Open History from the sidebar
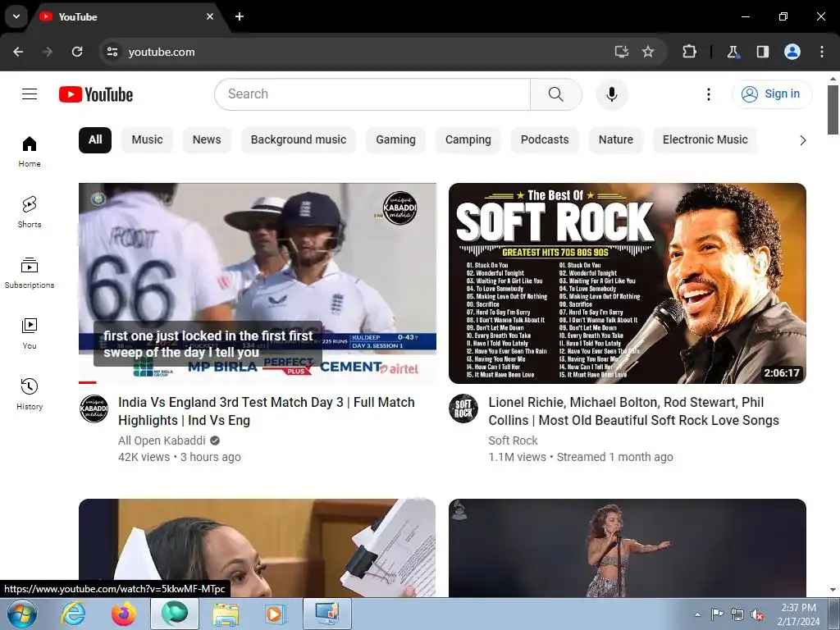This screenshot has width=840, height=630. (30, 394)
